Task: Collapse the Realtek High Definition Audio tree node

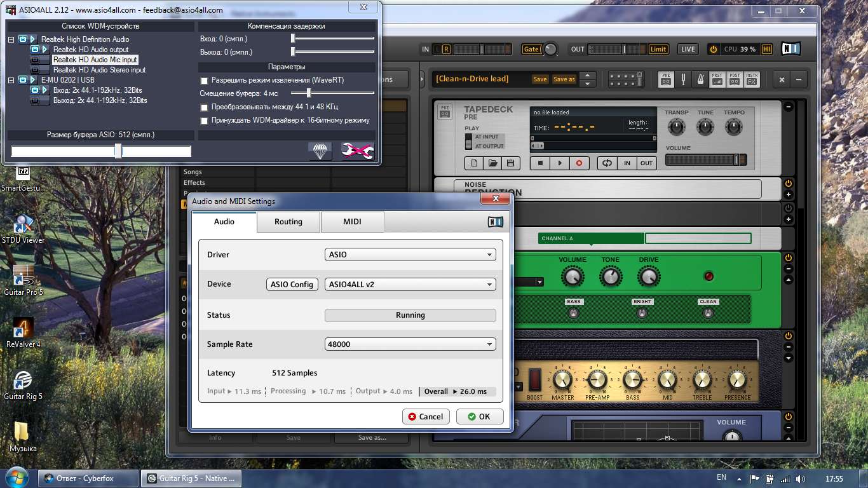Action: tap(11, 39)
